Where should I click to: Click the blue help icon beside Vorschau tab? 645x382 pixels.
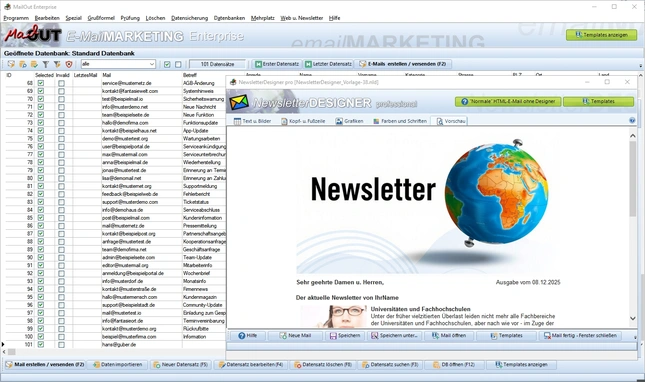(x=632, y=120)
